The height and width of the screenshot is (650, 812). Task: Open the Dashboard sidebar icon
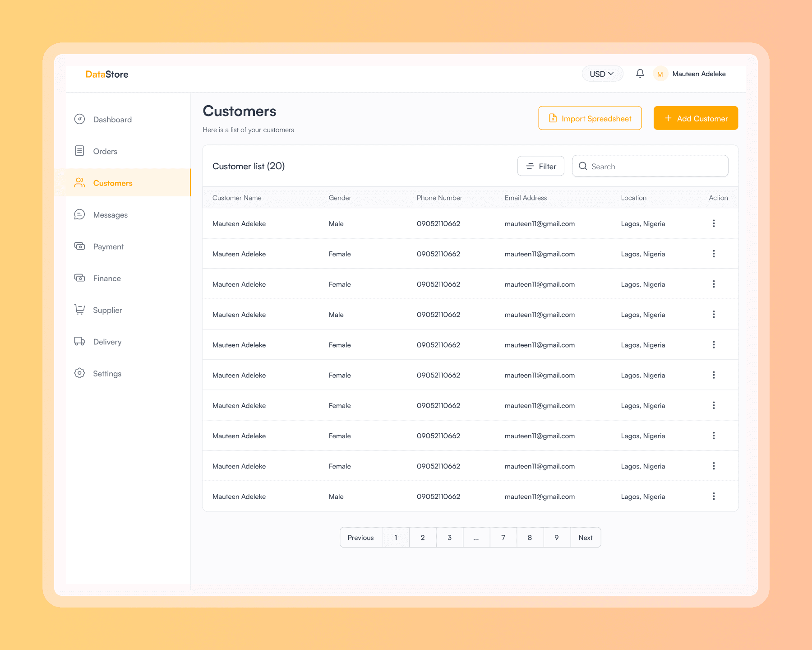[x=79, y=119]
